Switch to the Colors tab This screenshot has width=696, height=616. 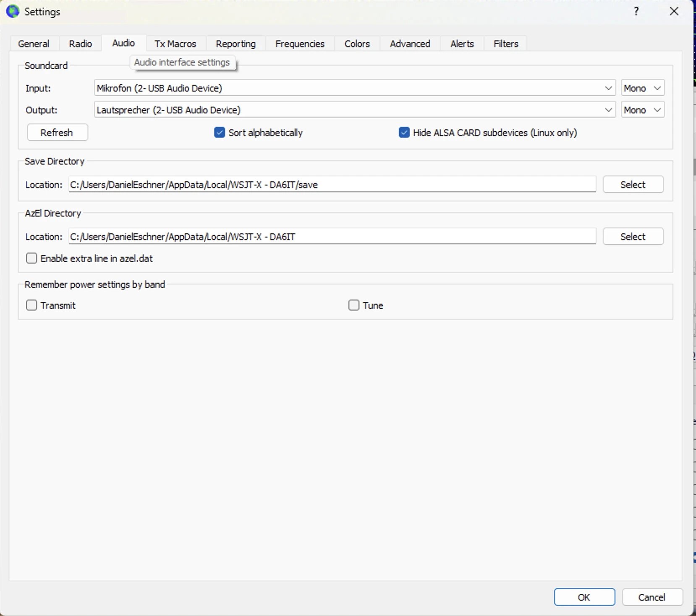(357, 44)
